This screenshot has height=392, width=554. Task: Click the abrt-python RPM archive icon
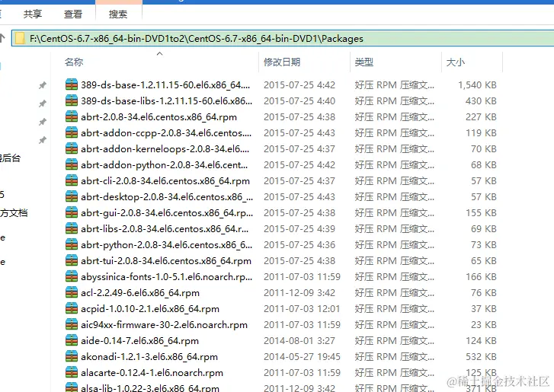coord(72,244)
